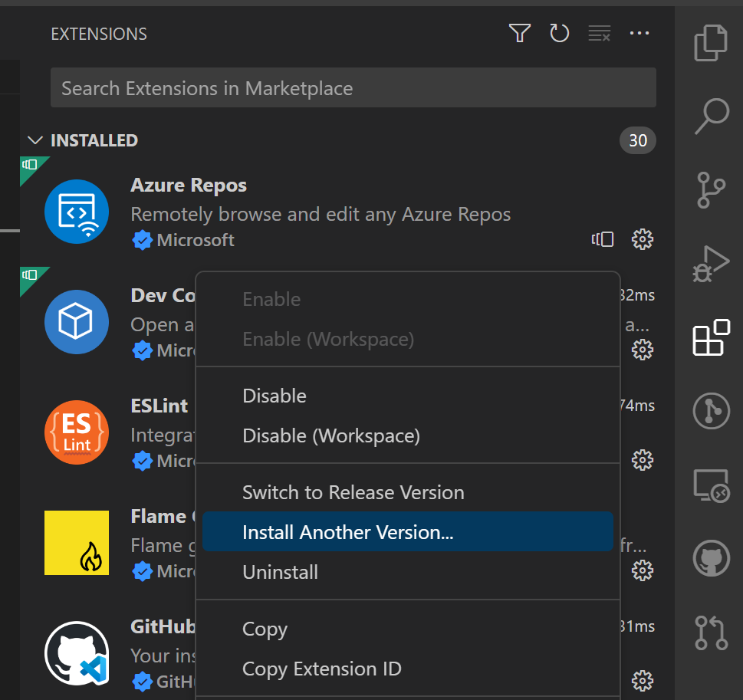This screenshot has width=743, height=700.
Task: Open the Explorer view in the activity bar
Action: [x=711, y=43]
